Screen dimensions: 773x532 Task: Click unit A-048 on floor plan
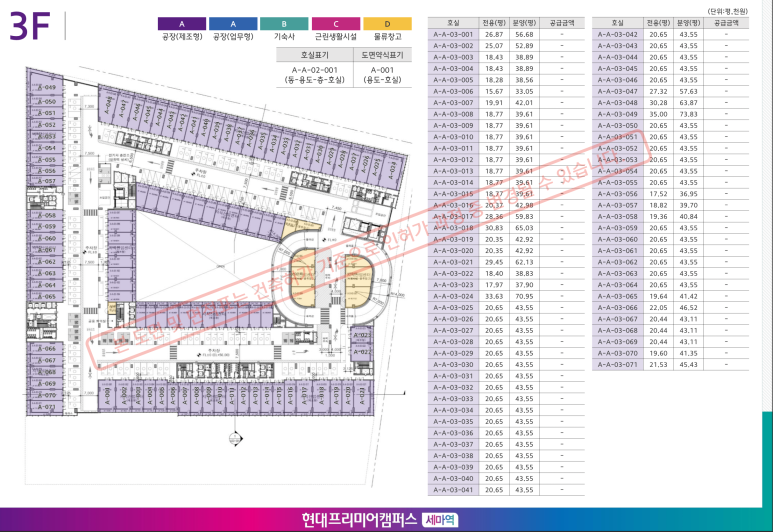click(108, 107)
